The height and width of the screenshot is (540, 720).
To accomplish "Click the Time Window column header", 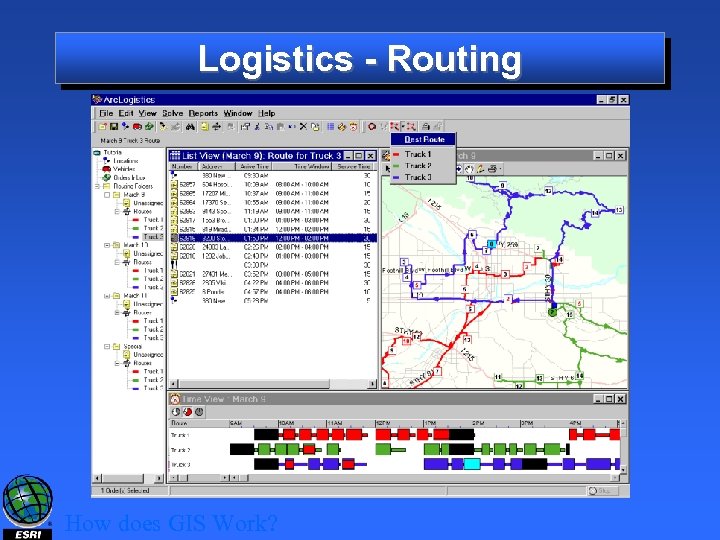I will pos(303,166).
